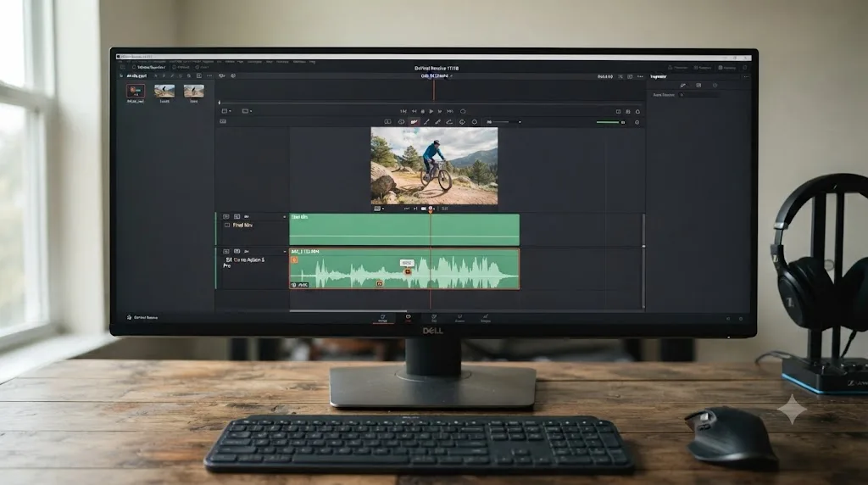Click the orange keyframe marker under waveform tooltip
This screenshot has height=485, width=868.
pos(408,271)
